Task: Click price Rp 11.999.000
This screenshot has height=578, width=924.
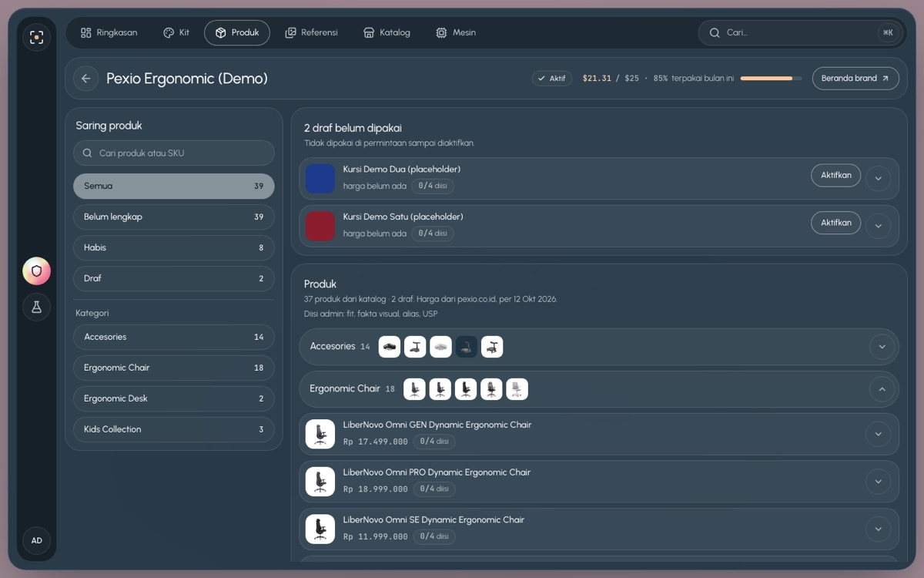Action: (376, 537)
